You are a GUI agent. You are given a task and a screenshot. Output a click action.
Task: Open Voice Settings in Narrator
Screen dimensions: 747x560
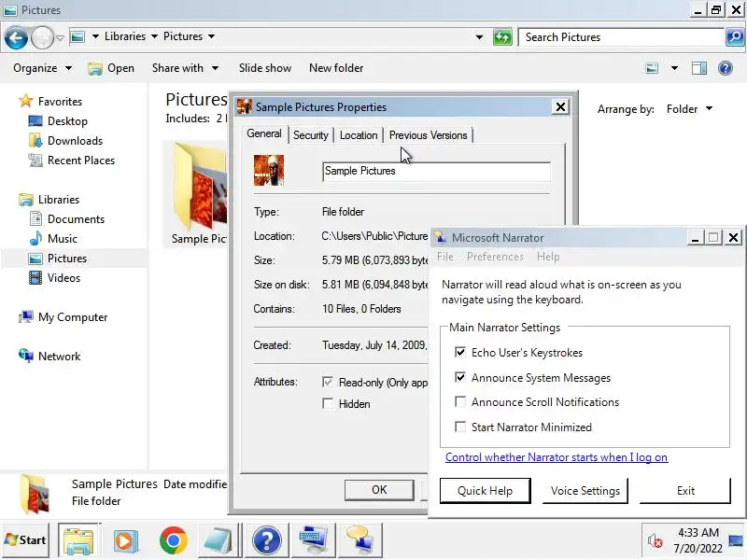coord(585,491)
